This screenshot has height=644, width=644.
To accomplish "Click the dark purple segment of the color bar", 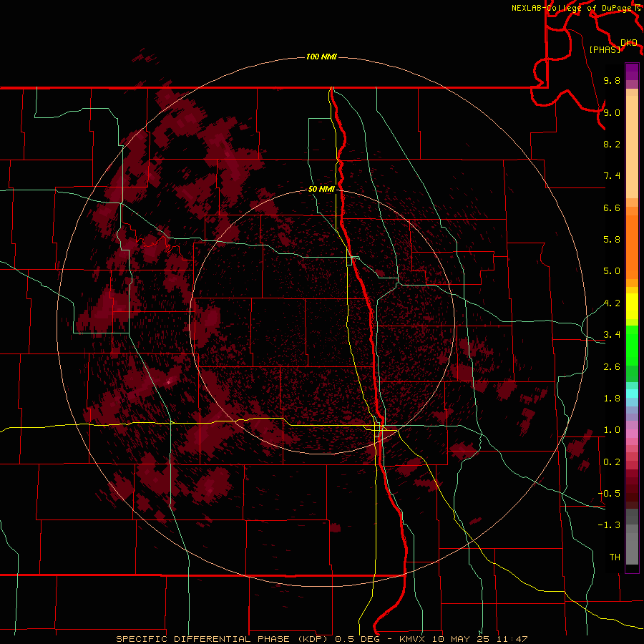I will click(632, 72).
